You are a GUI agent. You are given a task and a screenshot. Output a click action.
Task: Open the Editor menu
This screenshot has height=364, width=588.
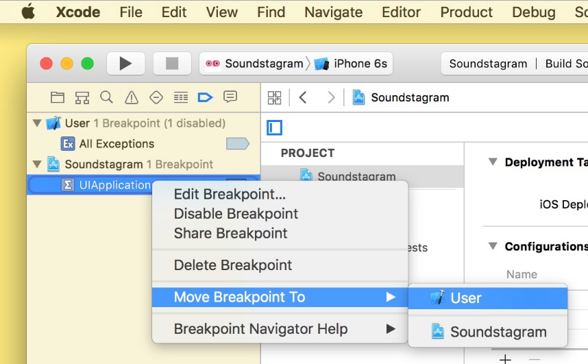tap(401, 12)
